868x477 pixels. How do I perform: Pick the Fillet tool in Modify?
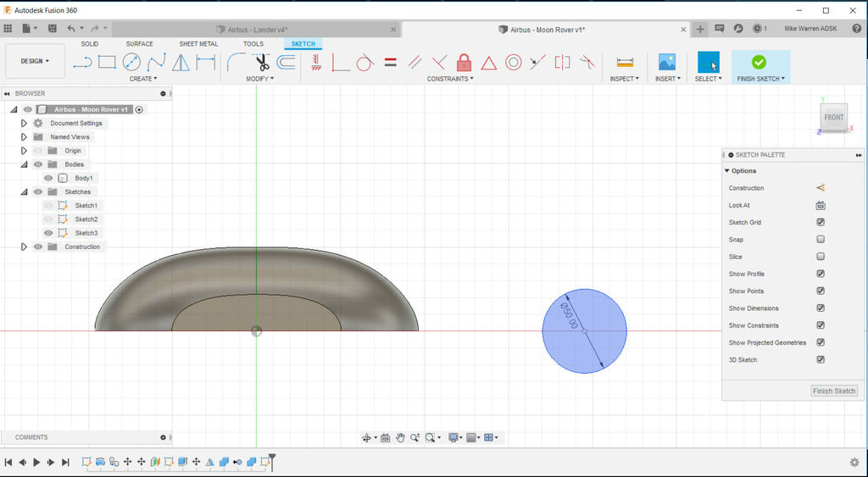click(236, 62)
